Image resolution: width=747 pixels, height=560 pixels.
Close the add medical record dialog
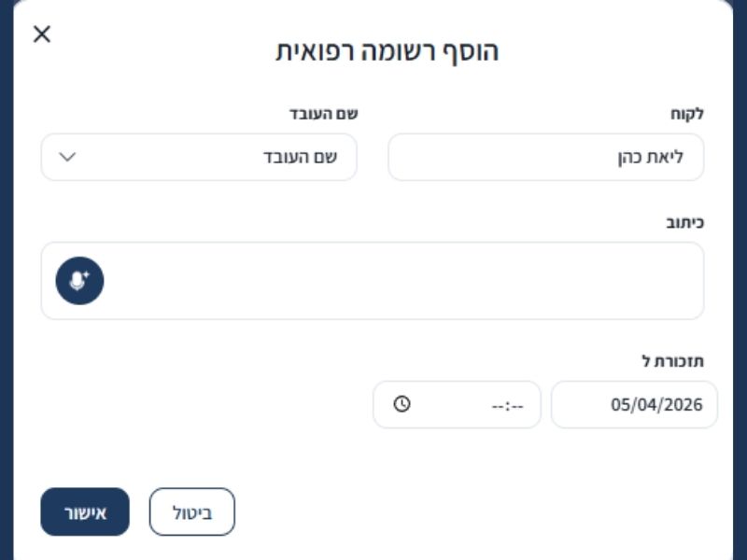pyautogui.click(x=42, y=35)
